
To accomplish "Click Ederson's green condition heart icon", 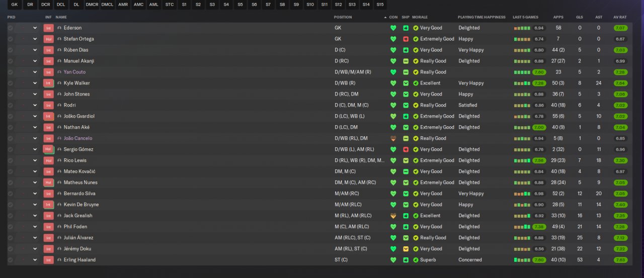I will [393, 28].
